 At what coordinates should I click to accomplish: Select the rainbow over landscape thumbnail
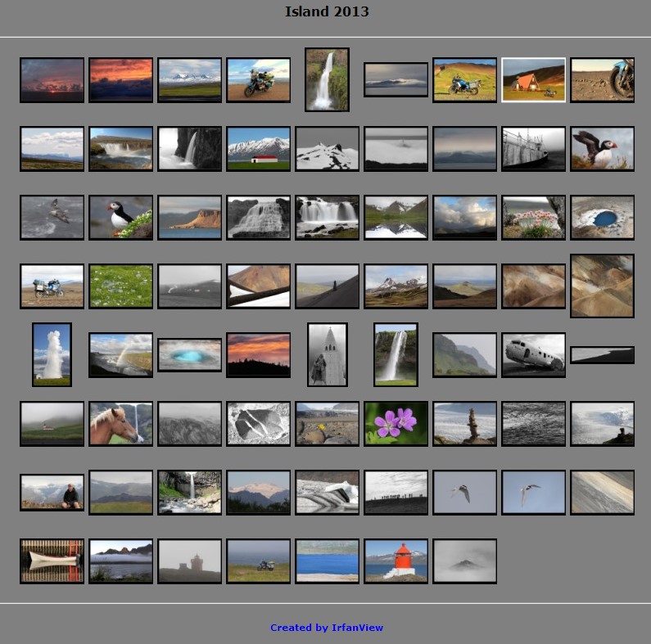(x=120, y=354)
